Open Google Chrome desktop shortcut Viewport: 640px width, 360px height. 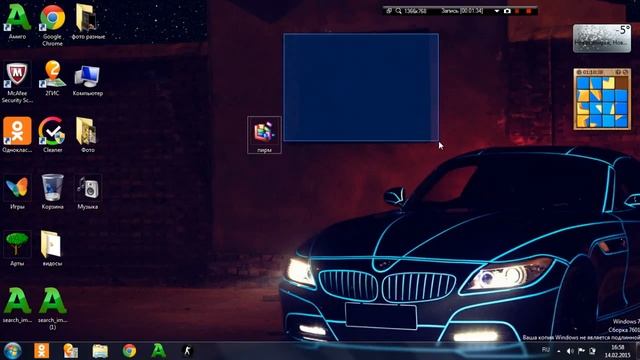(x=52, y=24)
